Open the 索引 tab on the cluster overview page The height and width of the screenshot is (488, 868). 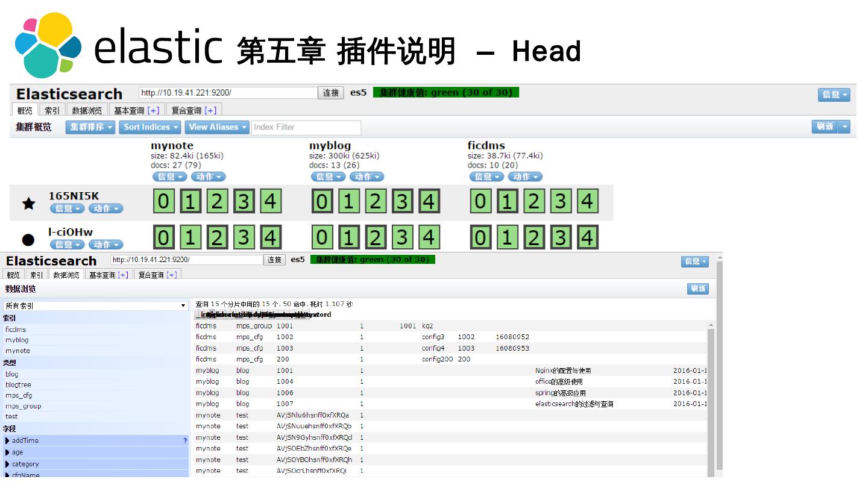(x=52, y=110)
